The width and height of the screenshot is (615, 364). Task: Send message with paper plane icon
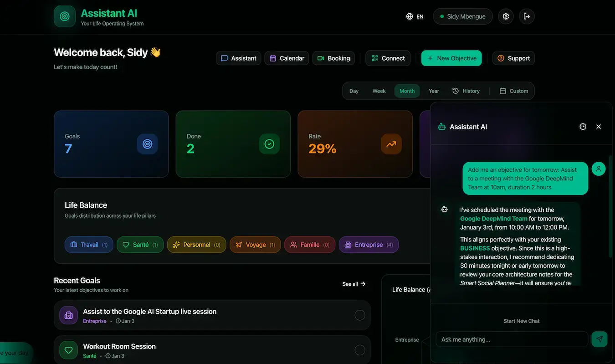coord(599,339)
